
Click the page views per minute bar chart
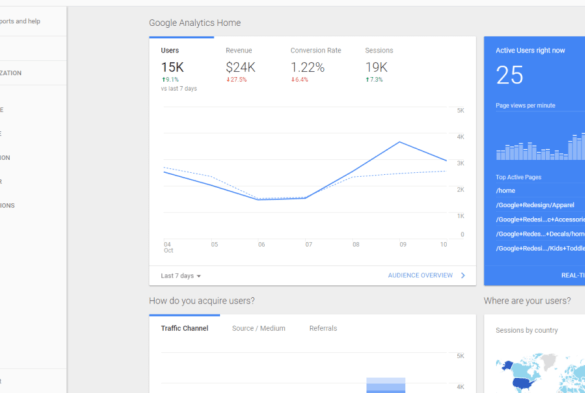coord(540,146)
